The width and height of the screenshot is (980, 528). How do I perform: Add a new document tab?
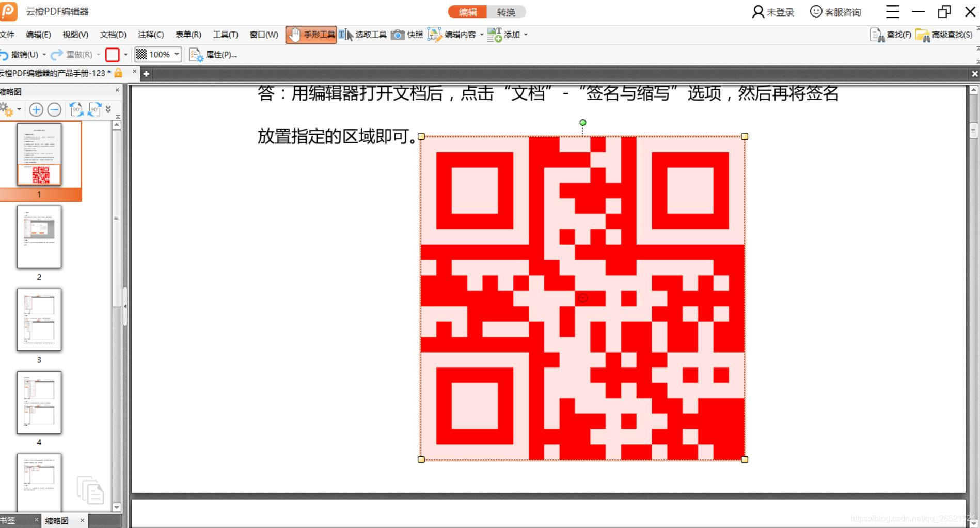[x=146, y=74]
